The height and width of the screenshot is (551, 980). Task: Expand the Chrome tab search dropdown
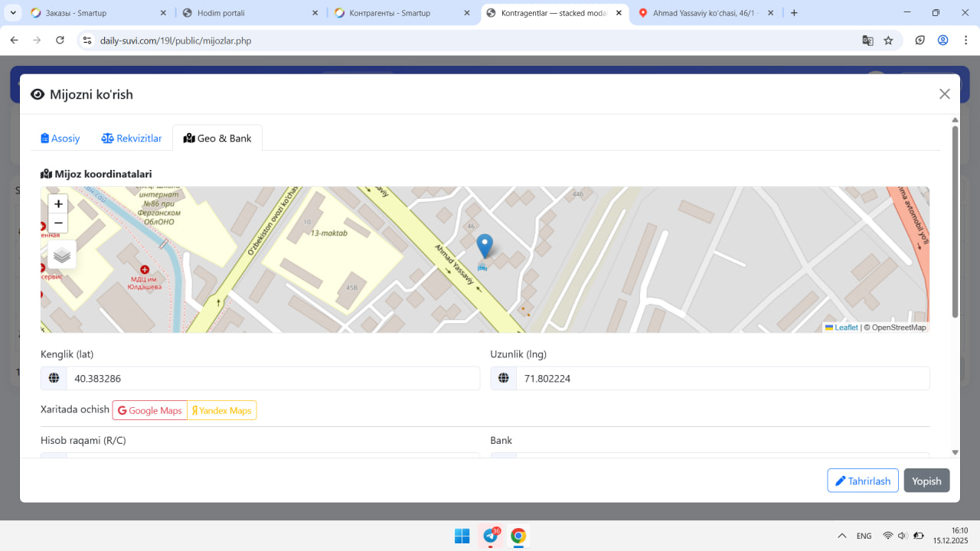tap(14, 13)
